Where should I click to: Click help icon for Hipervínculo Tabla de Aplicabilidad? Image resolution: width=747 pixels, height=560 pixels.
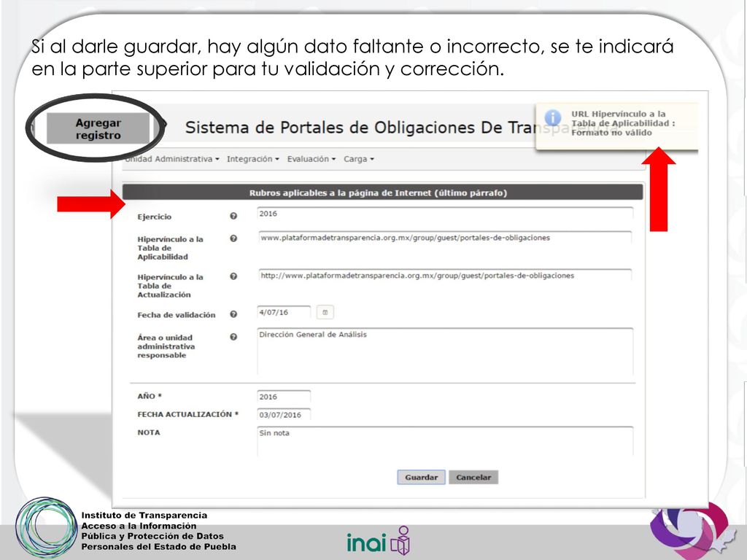click(233, 238)
